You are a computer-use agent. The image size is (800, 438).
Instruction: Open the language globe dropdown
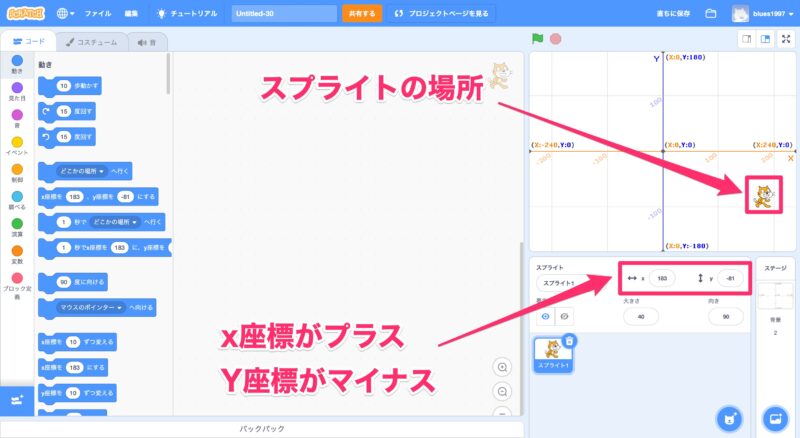67,14
